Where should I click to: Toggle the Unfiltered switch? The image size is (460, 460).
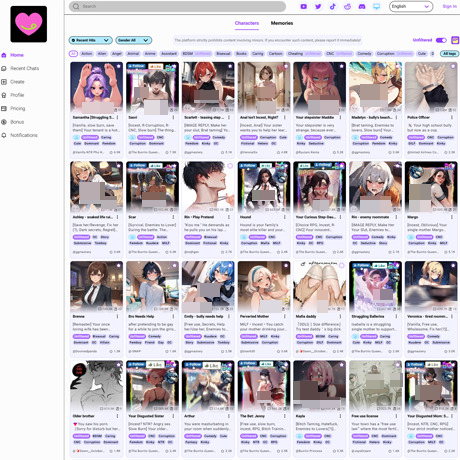click(441, 40)
